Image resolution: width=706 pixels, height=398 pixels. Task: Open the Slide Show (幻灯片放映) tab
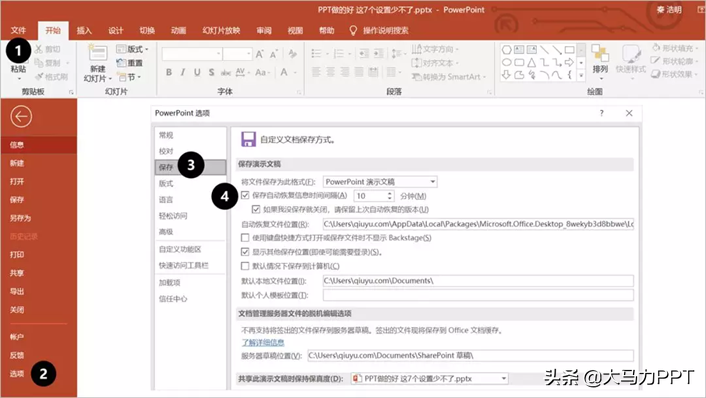click(221, 31)
